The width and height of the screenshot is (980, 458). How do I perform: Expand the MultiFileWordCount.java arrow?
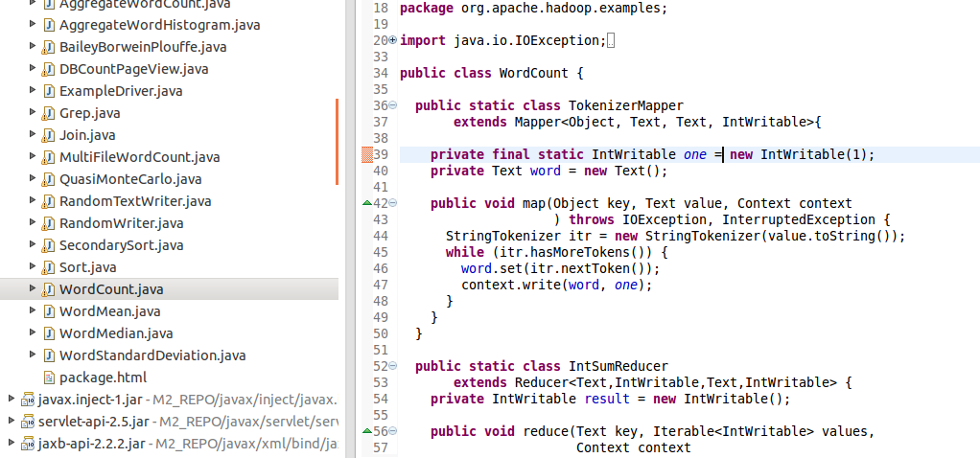point(33,157)
